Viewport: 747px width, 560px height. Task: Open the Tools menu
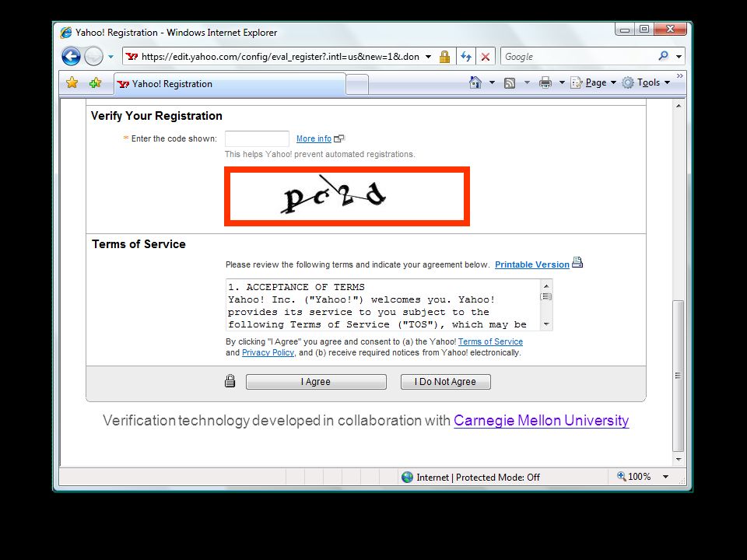(646, 82)
